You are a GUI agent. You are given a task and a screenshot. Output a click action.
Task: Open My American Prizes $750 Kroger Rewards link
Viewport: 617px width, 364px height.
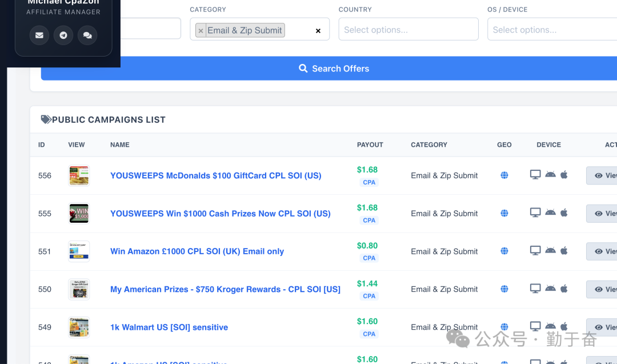pyautogui.click(x=225, y=289)
